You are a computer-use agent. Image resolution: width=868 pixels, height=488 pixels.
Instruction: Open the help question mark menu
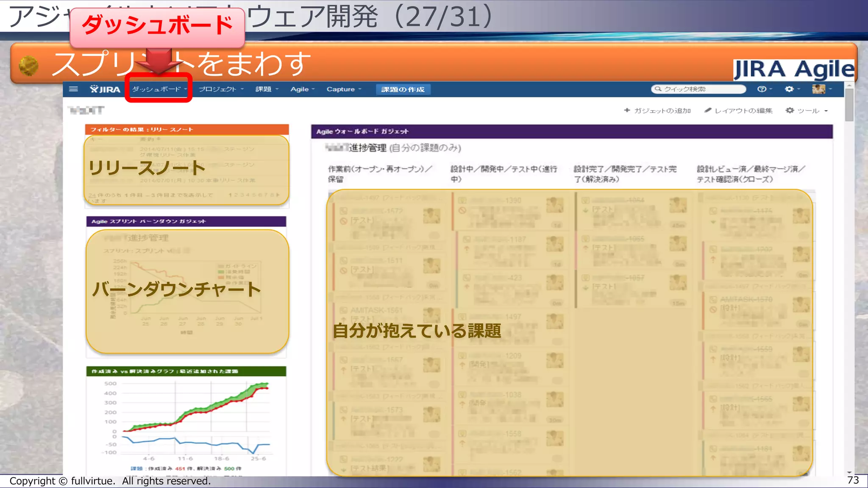[764, 89]
